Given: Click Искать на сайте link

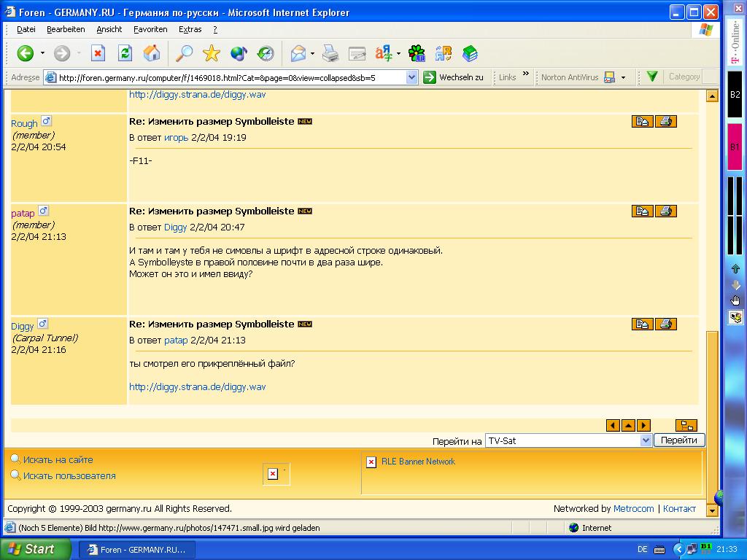Looking at the screenshot, I should point(58,460).
